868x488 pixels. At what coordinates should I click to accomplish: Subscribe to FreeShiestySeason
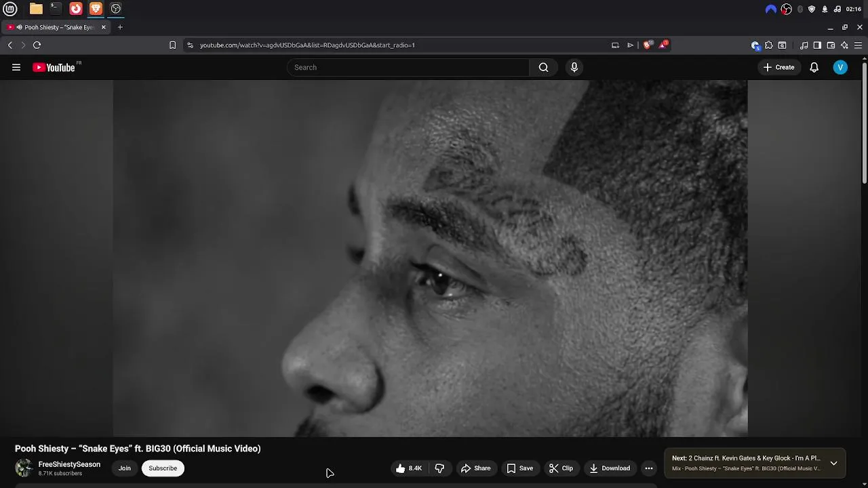tap(163, 468)
